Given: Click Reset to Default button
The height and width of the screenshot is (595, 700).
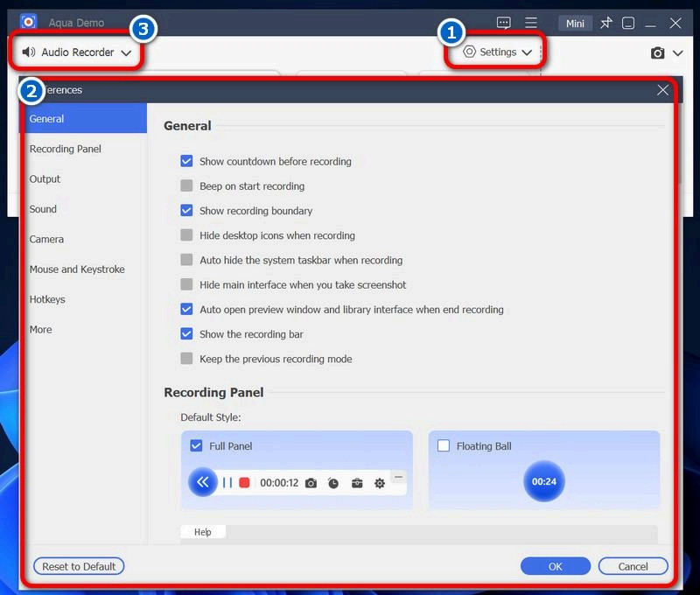Looking at the screenshot, I should click(x=79, y=566).
